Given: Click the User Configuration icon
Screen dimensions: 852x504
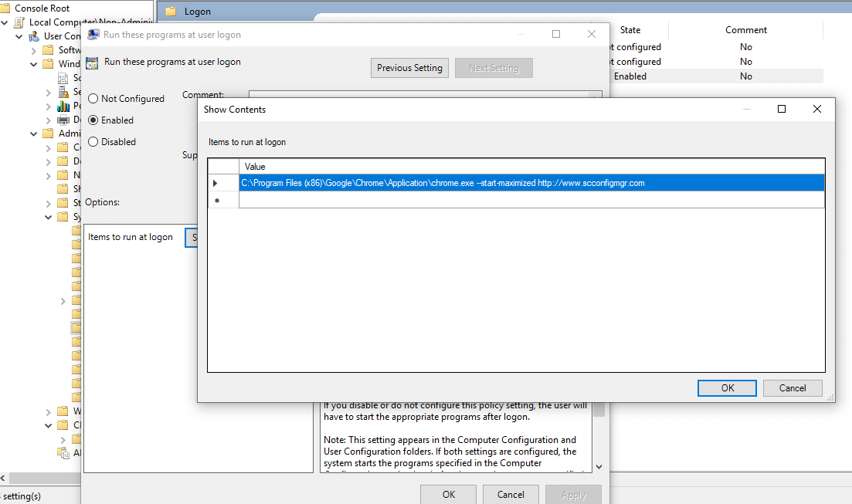Looking at the screenshot, I should (x=34, y=36).
